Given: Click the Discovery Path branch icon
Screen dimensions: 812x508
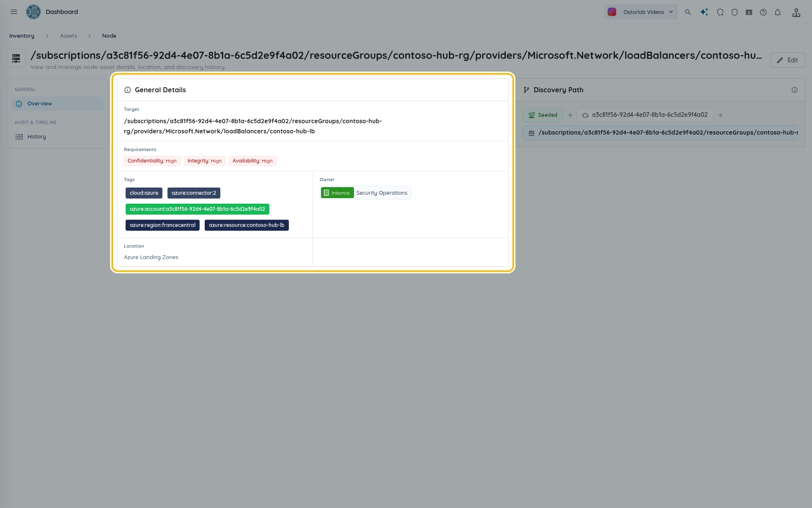Looking at the screenshot, I should tap(527, 90).
